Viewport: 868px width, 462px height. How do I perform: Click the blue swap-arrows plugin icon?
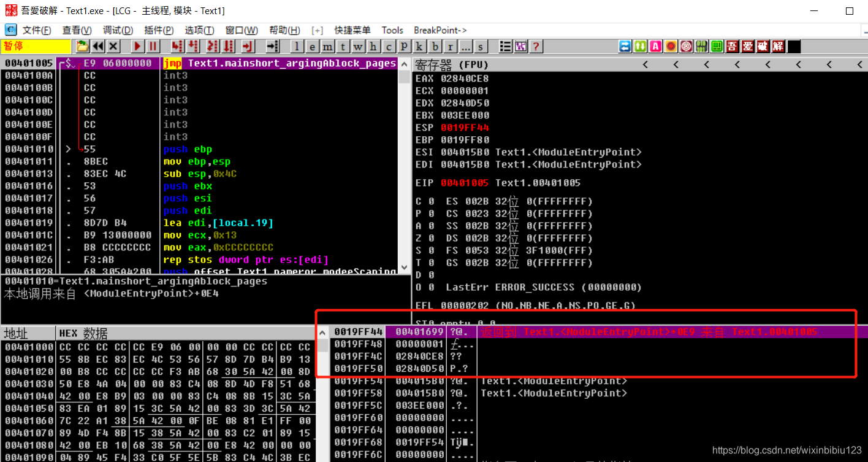(625, 47)
